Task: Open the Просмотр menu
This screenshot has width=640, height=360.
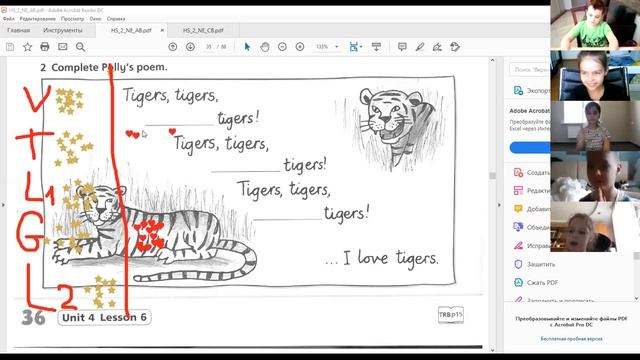Action: [73, 19]
